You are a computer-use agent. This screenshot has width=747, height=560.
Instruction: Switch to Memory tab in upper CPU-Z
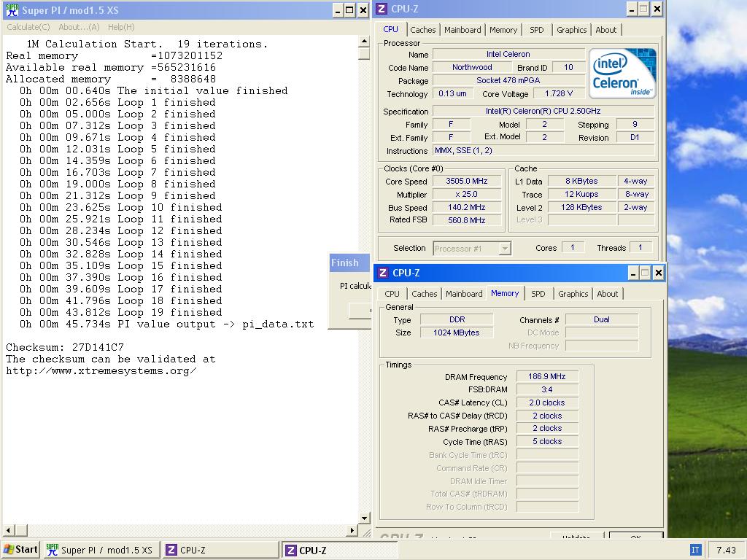coord(503,30)
